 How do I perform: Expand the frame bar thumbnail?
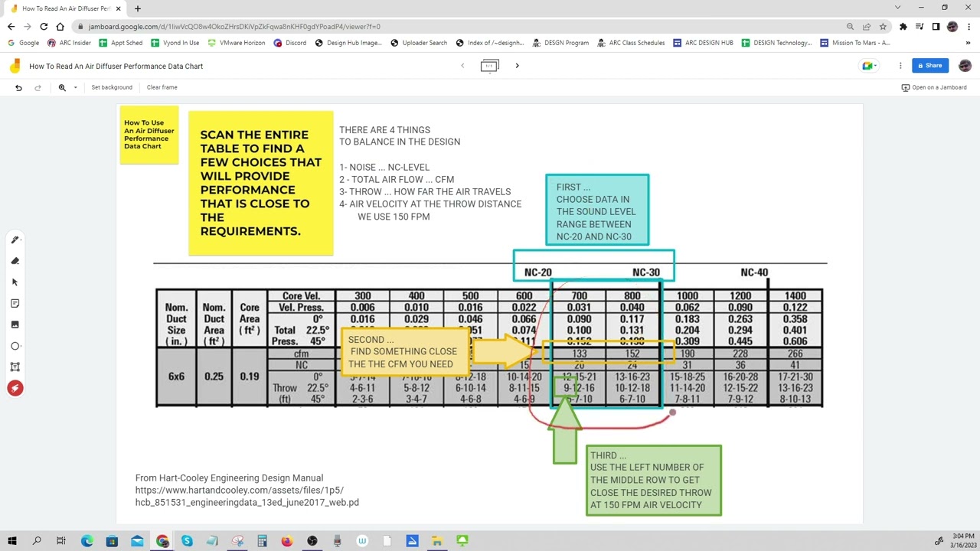pyautogui.click(x=489, y=66)
